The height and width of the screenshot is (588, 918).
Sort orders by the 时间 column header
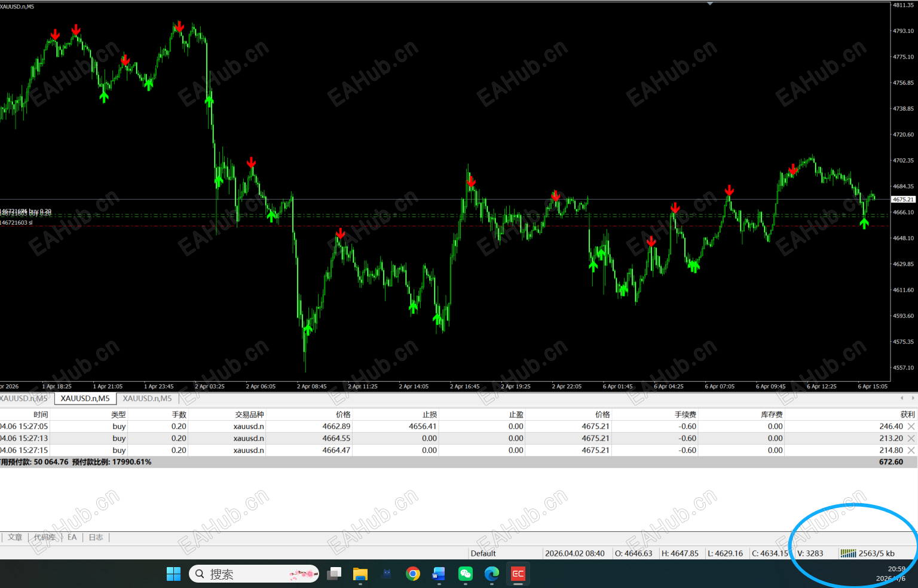(41, 414)
